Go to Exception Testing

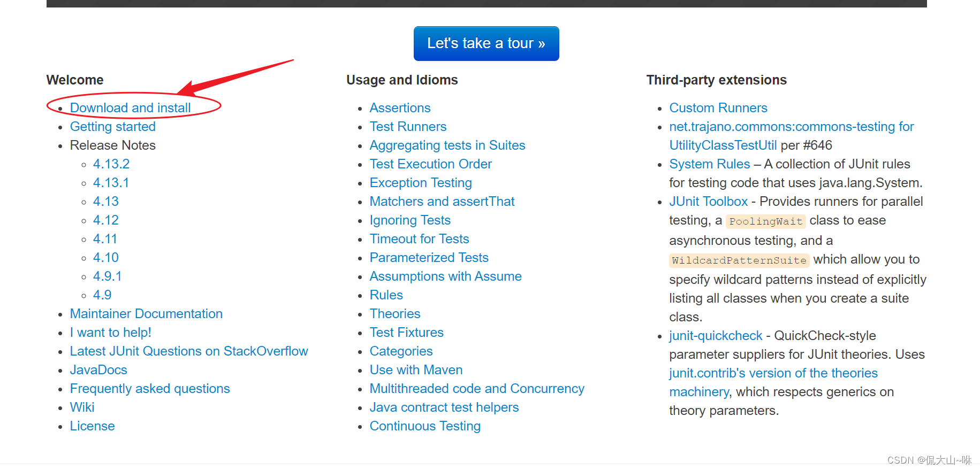tap(421, 183)
